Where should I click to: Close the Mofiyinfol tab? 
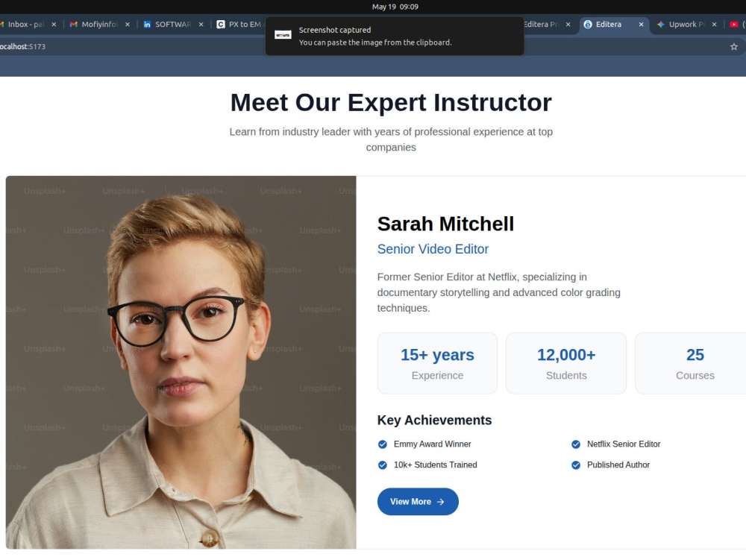[x=127, y=25]
